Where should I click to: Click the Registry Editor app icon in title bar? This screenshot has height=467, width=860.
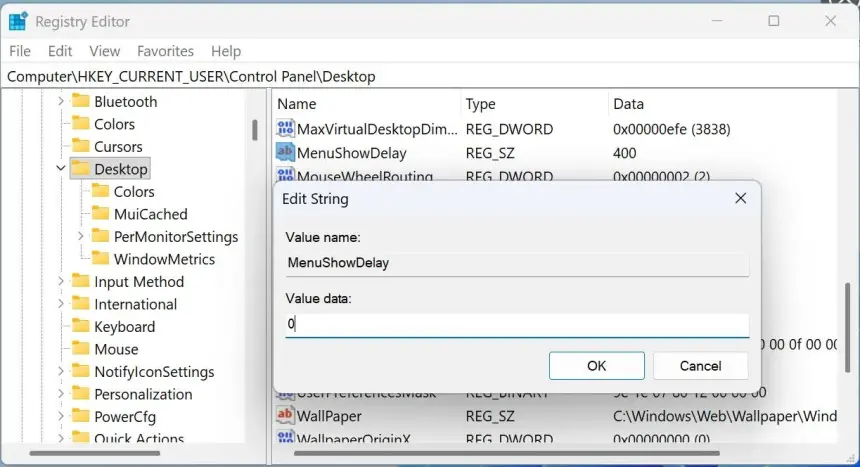coord(18,21)
